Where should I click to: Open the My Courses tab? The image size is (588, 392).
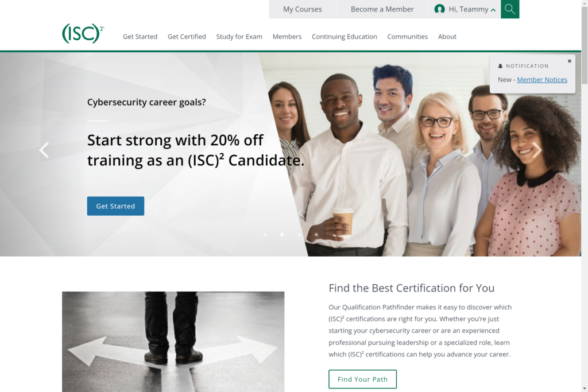[x=302, y=9]
